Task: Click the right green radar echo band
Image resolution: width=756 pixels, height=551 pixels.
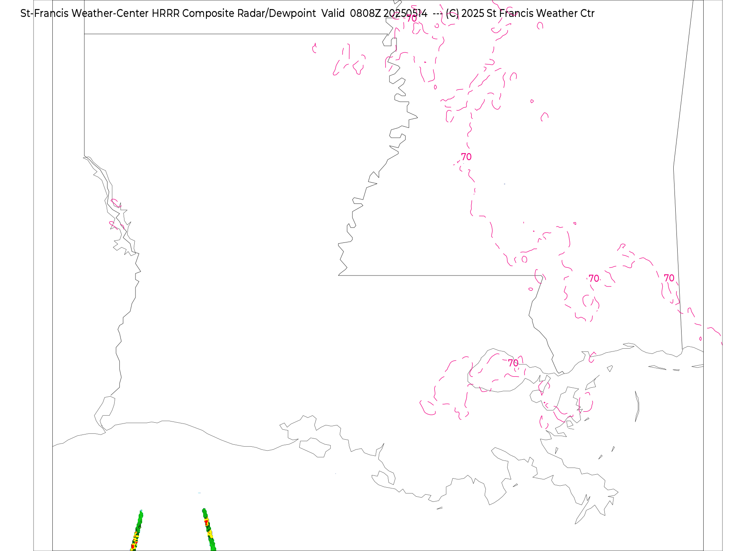Action: click(209, 529)
